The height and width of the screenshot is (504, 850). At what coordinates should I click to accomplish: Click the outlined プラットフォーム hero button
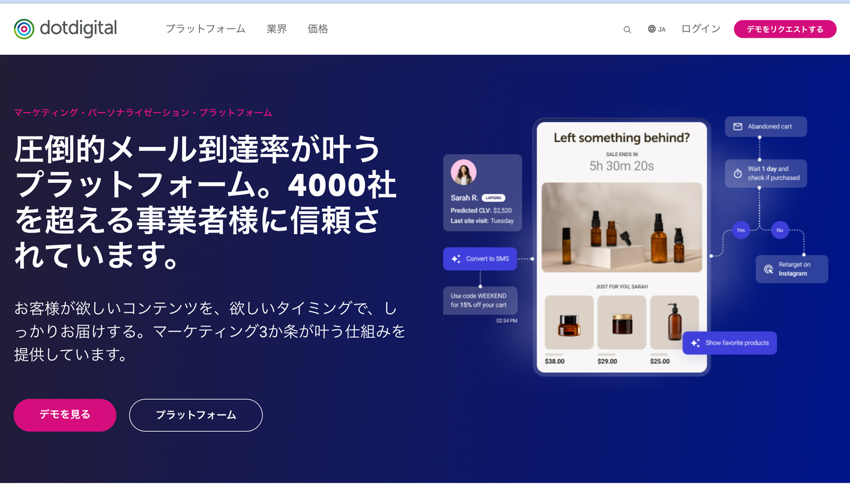pyautogui.click(x=195, y=415)
